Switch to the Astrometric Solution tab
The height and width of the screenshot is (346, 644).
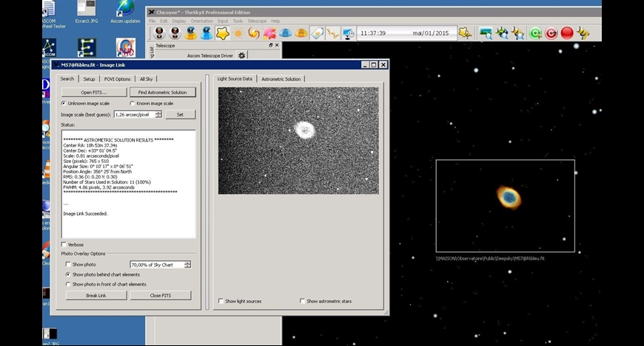[x=281, y=79]
